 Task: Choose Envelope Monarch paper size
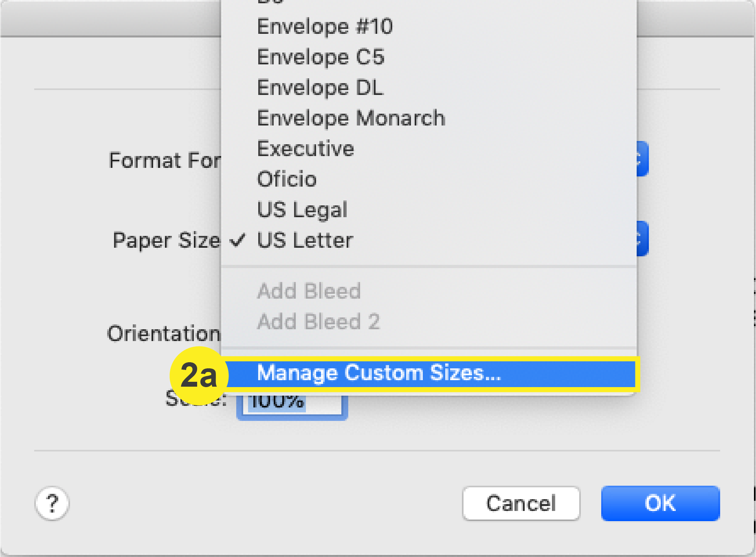[x=351, y=118]
